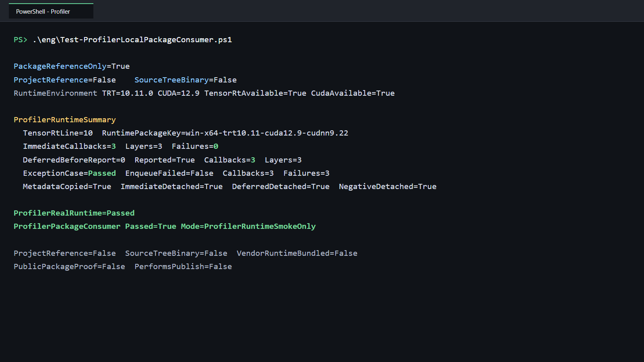The height and width of the screenshot is (362, 644).
Task: Click the RuntimePackageKey=win-x64-trt10.11 value
Action: [225, 133]
